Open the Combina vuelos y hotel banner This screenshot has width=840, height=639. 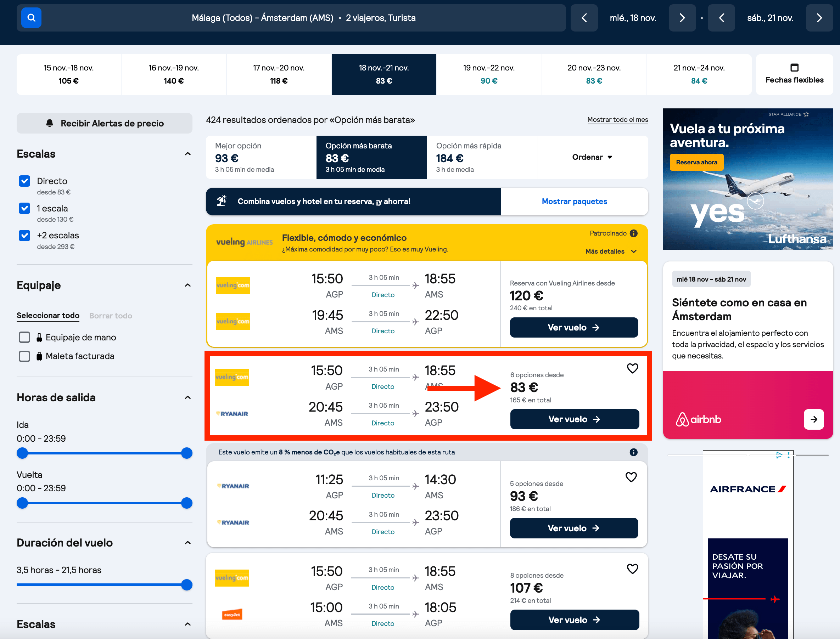[353, 201]
